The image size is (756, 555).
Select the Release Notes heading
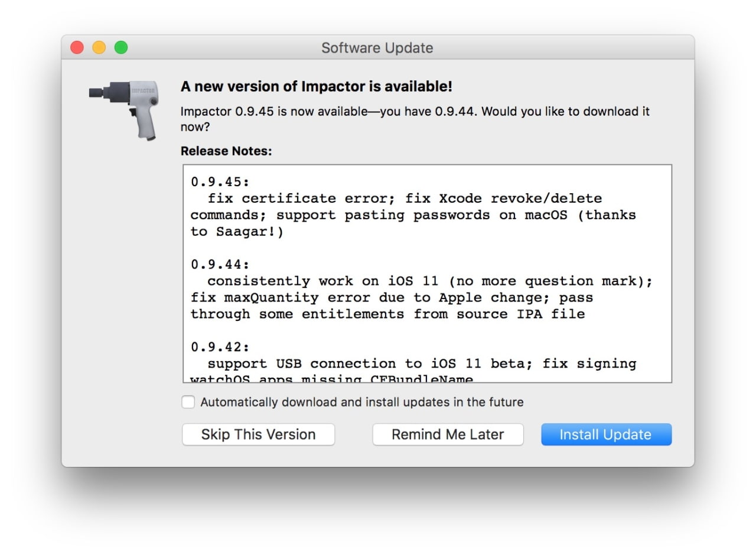click(x=227, y=151)
